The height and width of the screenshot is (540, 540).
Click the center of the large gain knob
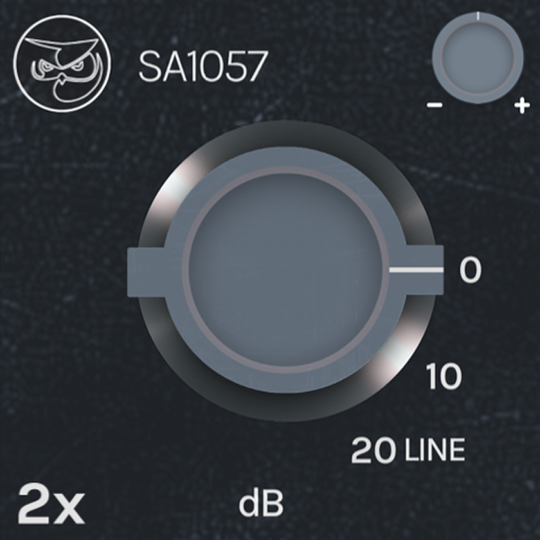285,271
